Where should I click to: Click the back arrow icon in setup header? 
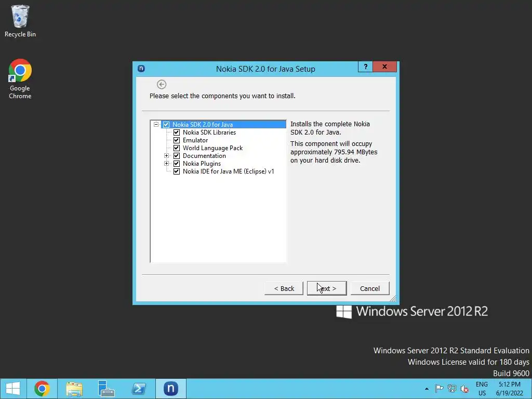tap(162, 84)
